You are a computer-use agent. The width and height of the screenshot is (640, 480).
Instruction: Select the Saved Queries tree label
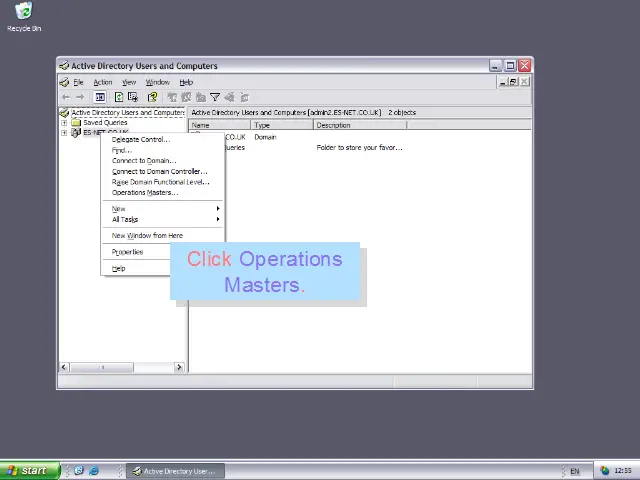pos(105,122)
